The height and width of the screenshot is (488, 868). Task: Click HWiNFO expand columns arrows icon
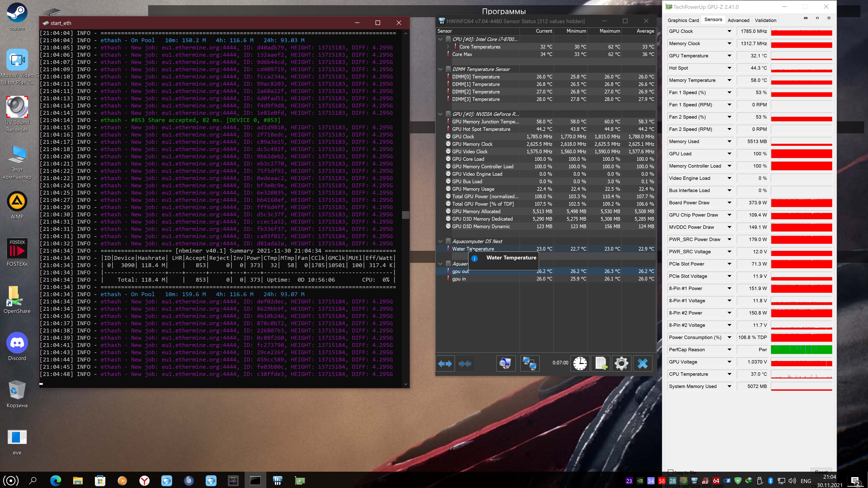point(445,364)
